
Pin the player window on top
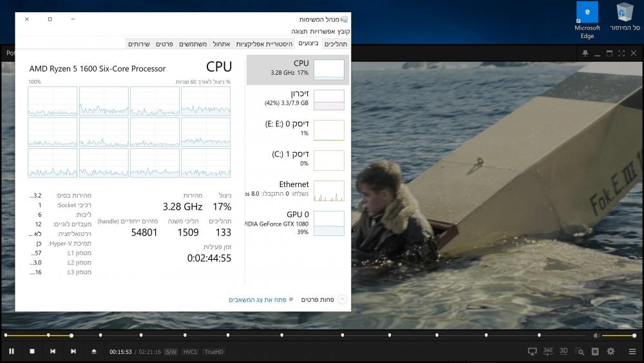[x=585, y=54]
